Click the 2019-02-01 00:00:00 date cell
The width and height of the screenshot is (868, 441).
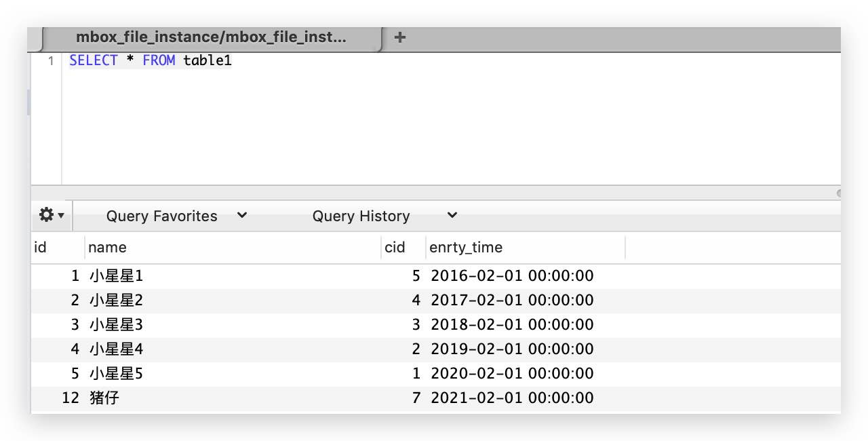[x=512, y=349]
